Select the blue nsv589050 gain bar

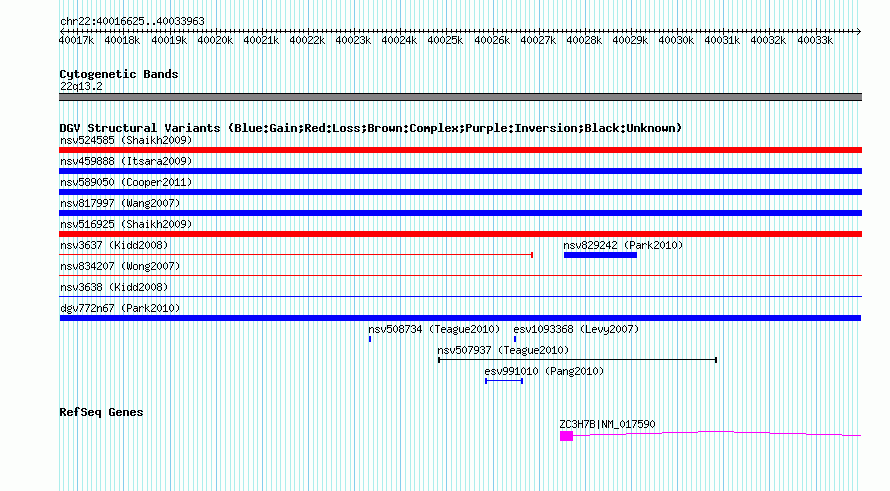(460, 192)
